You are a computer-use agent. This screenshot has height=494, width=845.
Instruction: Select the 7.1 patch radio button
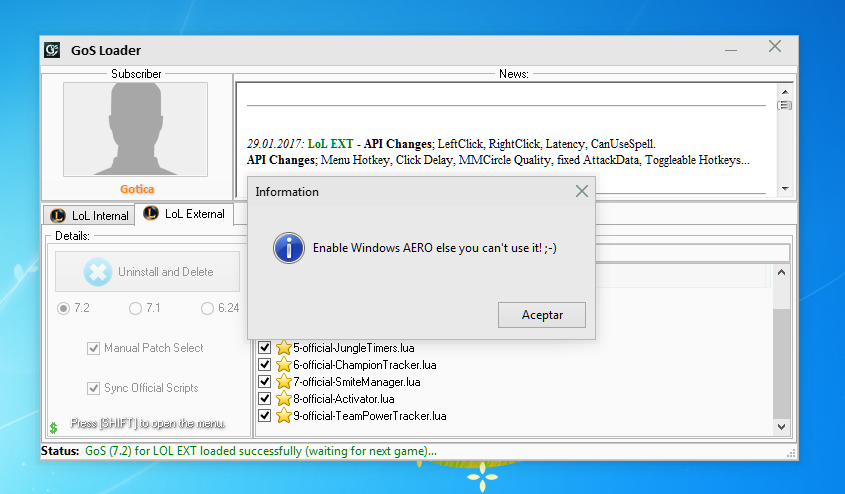pyautogui.click(x=135, y=308)
